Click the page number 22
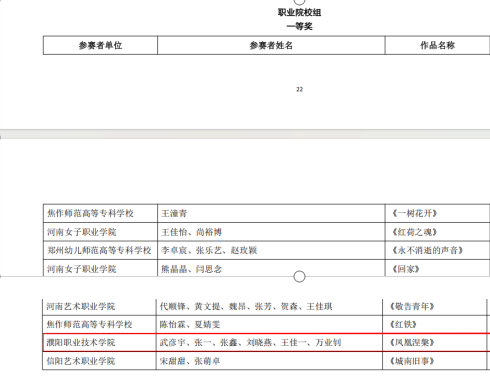This screenshot has width=490, height=377. [x=299, y=89]
